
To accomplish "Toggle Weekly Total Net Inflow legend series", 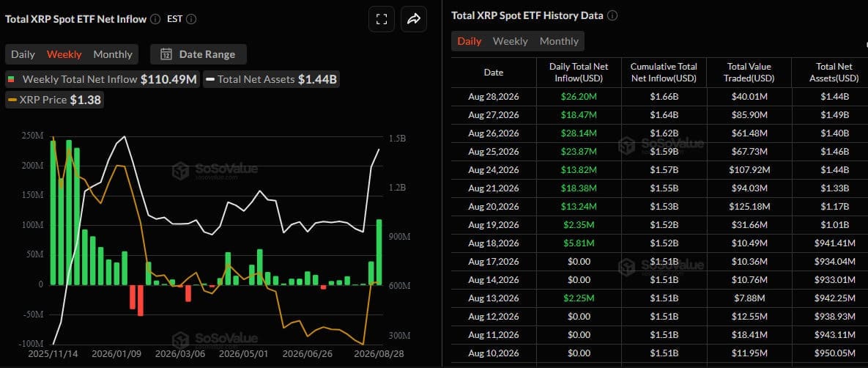I will pos(103,79).
